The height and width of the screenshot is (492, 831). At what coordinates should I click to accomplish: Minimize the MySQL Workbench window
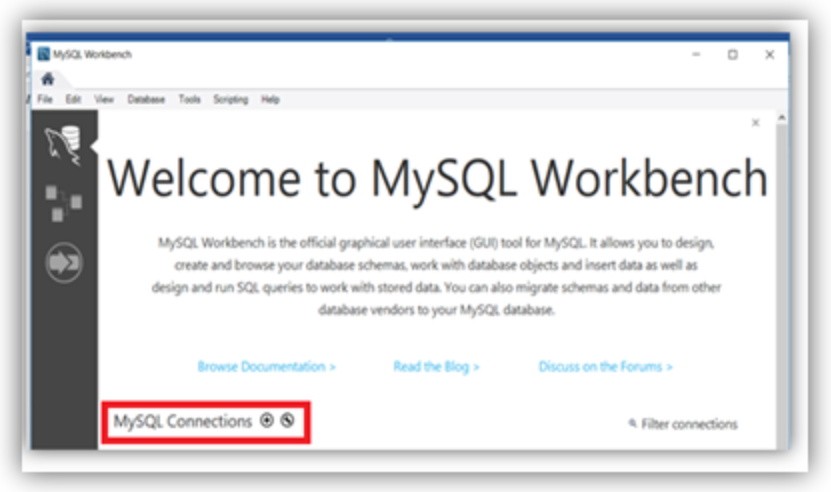696,54
